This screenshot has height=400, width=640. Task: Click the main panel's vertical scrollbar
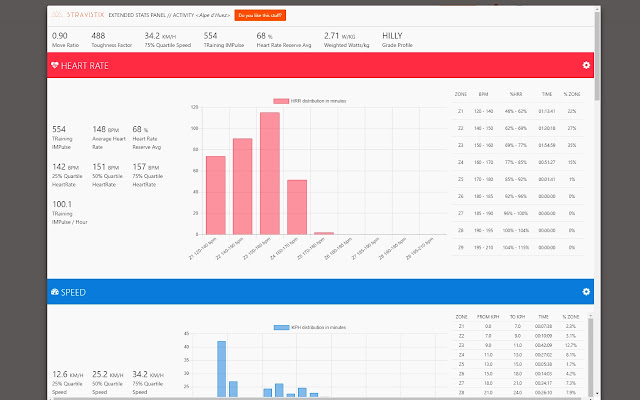(x=596, y=60)
